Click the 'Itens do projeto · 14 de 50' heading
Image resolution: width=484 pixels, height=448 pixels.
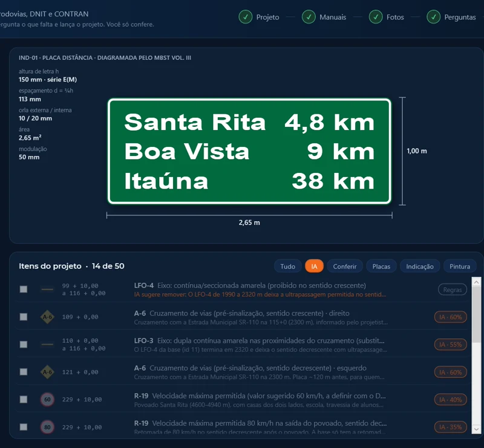tap(71, 266)
